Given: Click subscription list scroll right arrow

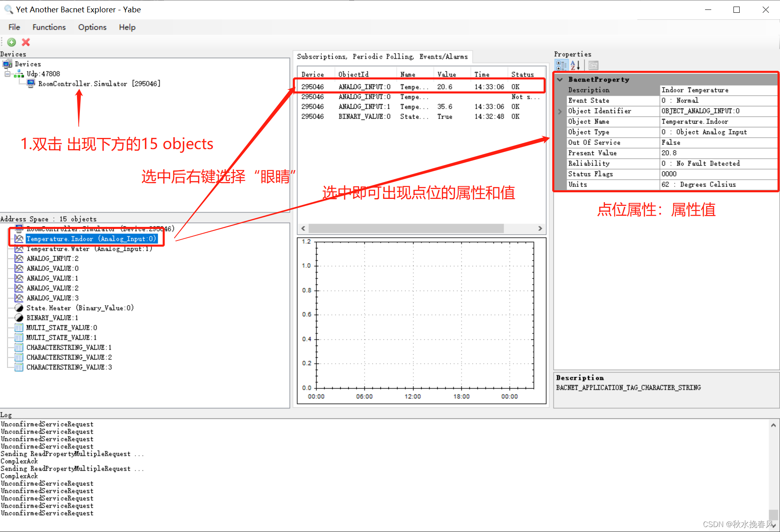Looking at the screenshot, I should (540, 229).
